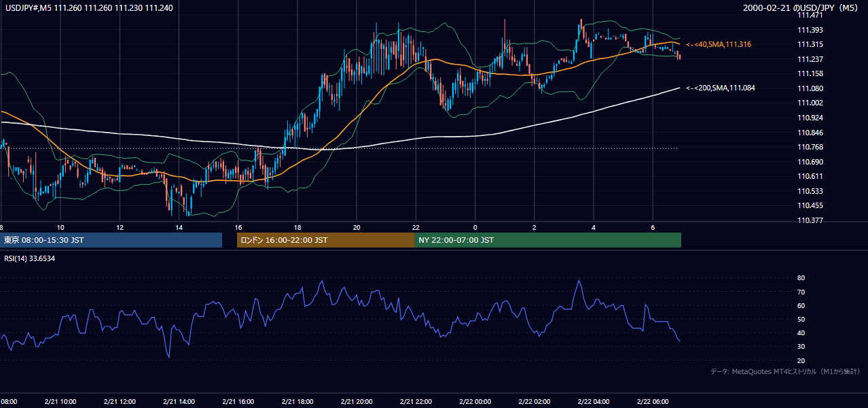Viewport: 868px width, 408px height.
Task: Click the bottom time label 2/22 06:00
Action: point(652,401)
